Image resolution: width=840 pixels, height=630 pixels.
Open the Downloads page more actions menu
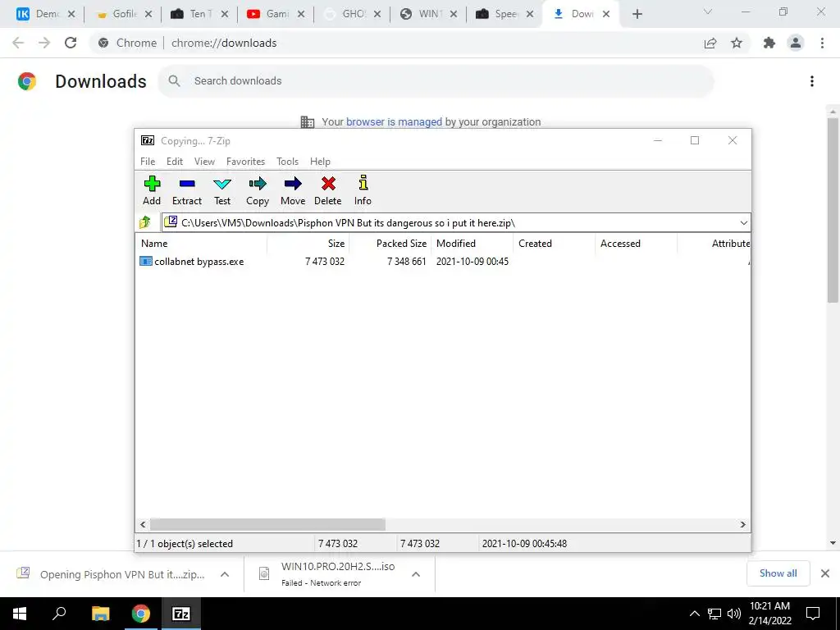812,81
